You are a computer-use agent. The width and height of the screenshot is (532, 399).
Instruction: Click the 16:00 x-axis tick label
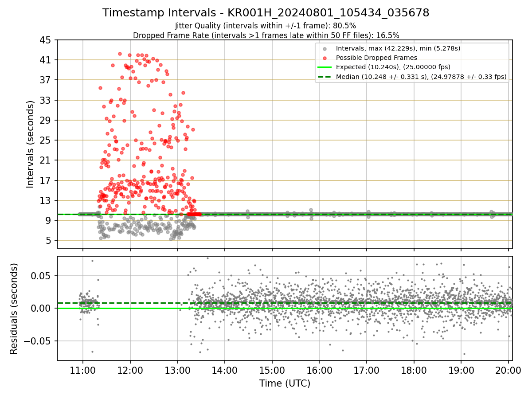pyautogui.click(x=319, y=370)
